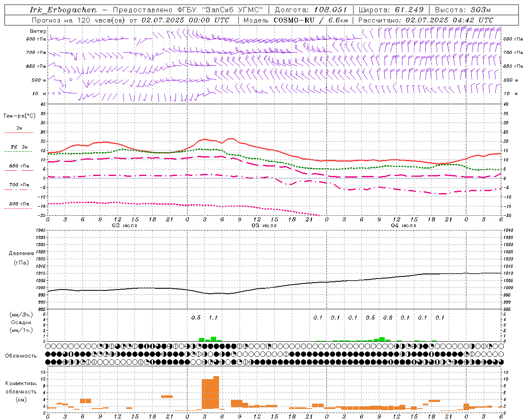Click the Давление pressure panel label
525x420 pixels.
(x=21, y=253)
